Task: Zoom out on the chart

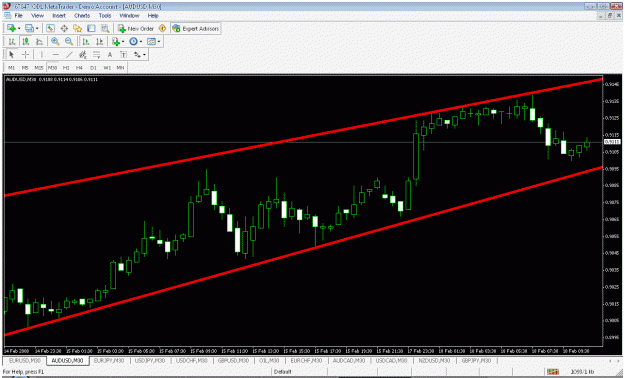Action: (x=69, y=41)
